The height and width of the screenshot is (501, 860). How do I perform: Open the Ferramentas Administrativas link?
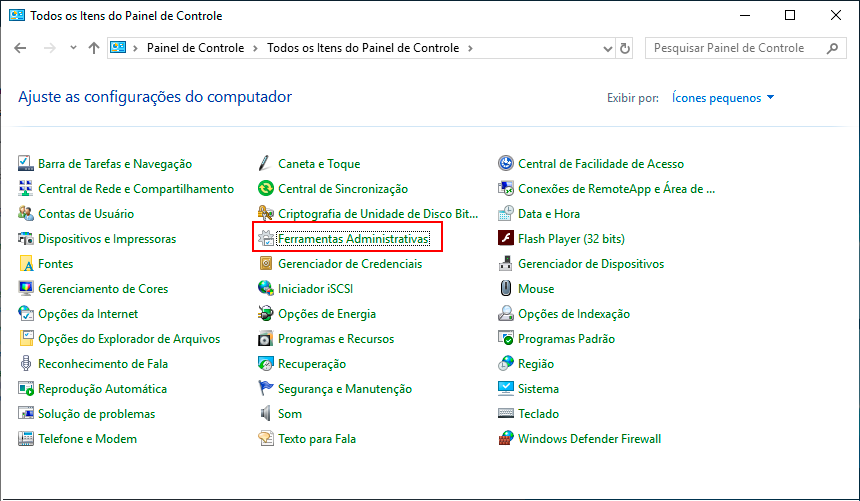coord(354,239)
